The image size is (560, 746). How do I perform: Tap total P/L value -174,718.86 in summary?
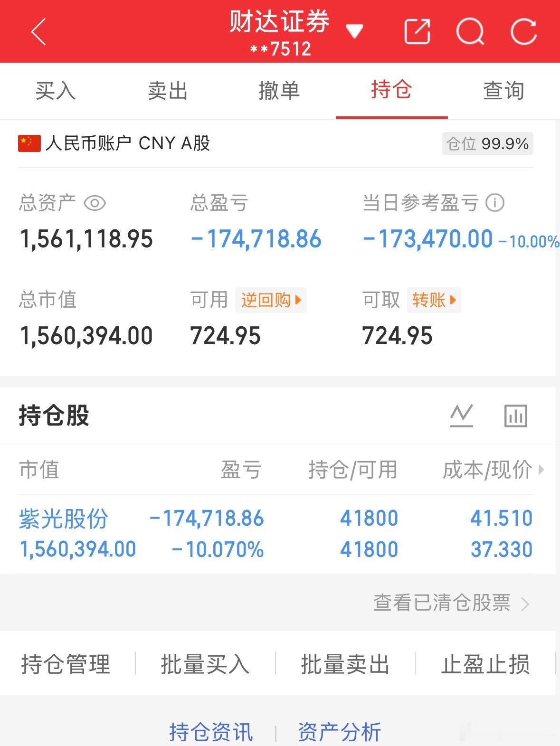point(256,239)
